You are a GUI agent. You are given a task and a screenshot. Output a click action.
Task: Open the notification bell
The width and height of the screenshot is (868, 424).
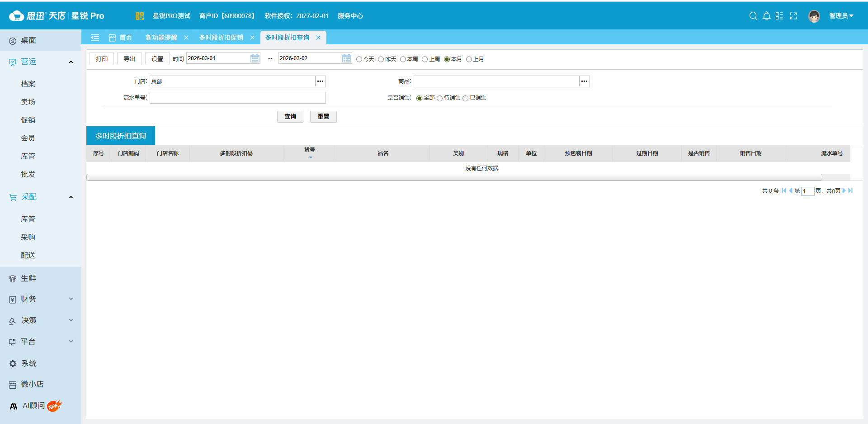[766, 16]
